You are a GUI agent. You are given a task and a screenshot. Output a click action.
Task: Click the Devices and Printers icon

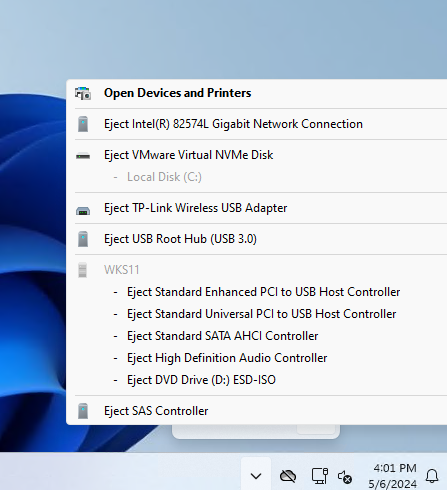pyautogui.click(x=83, y=93)
